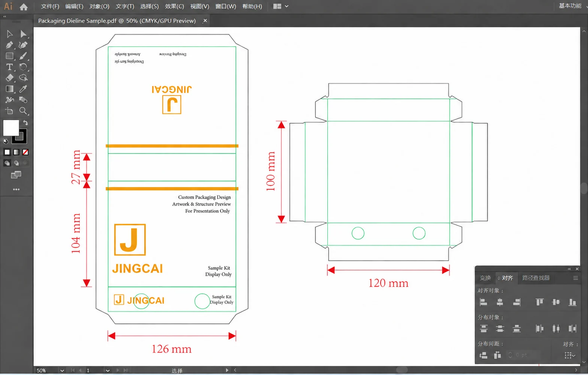This screenshot has width=588, height=375.
Task: Open the white fill color swatch
Action: (x=11, y=128)
